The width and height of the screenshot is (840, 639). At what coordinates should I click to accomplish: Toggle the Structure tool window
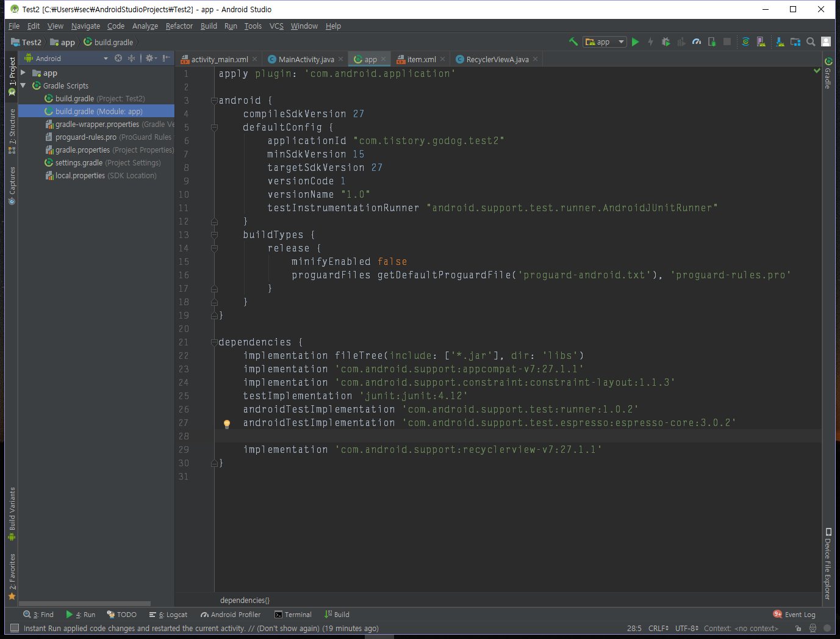pyautogui.click(x=12, y=131)
